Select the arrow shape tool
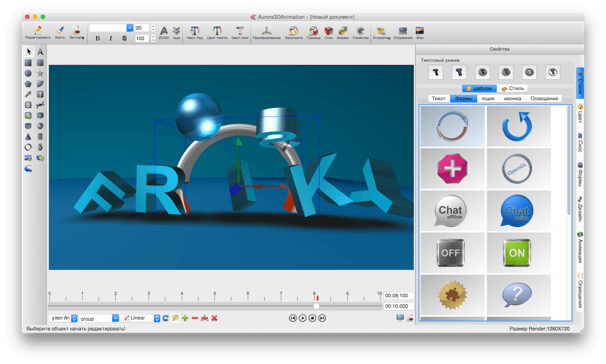The width and height of the screenshot is (606, 364). coord(29,94)
